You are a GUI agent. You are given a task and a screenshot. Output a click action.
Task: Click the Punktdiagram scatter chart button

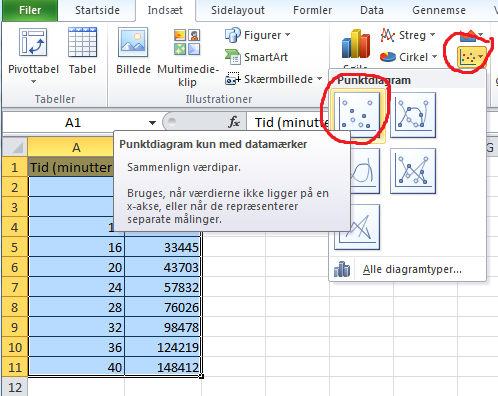[471, 58]
